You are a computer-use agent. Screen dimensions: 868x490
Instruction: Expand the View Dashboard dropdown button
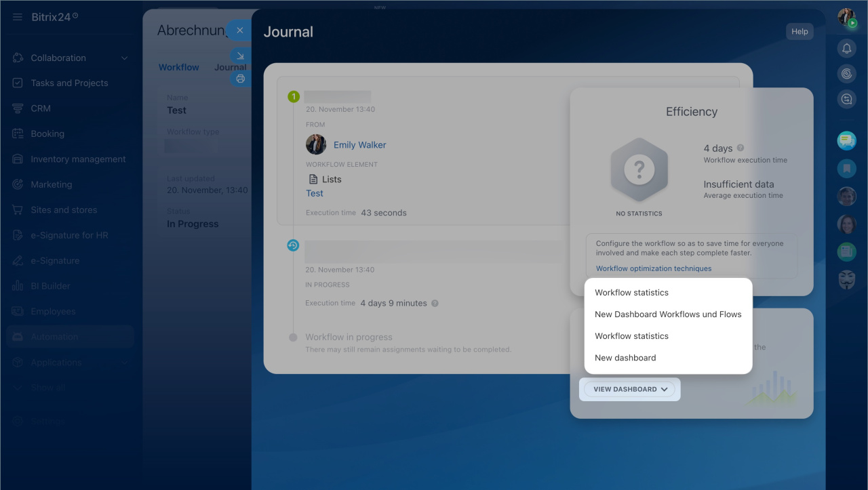click(630, 389)
